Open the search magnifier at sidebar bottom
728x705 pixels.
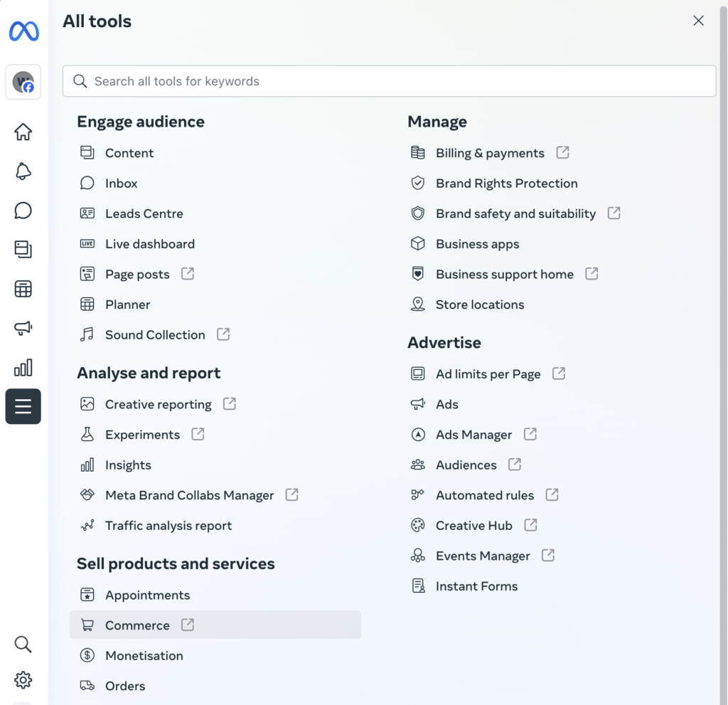pyautogui.click(x=23, y=644)
